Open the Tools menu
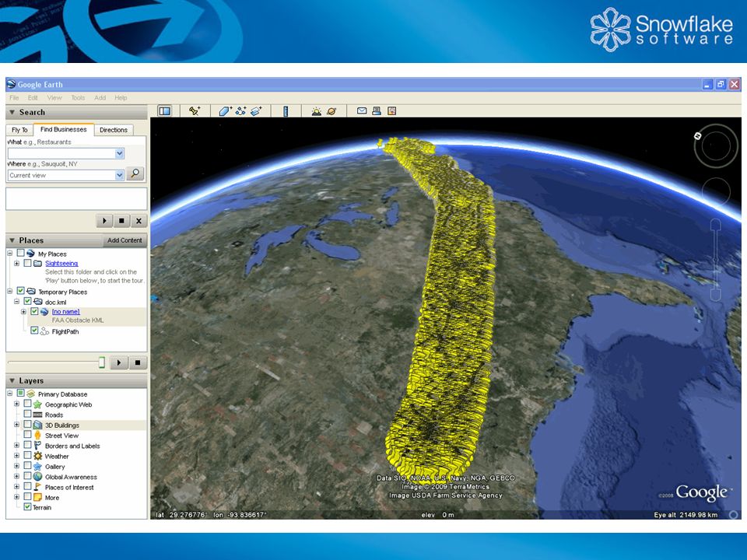This screenshot has width=747, height=560. pyautogui.click(x=78, y=98)
